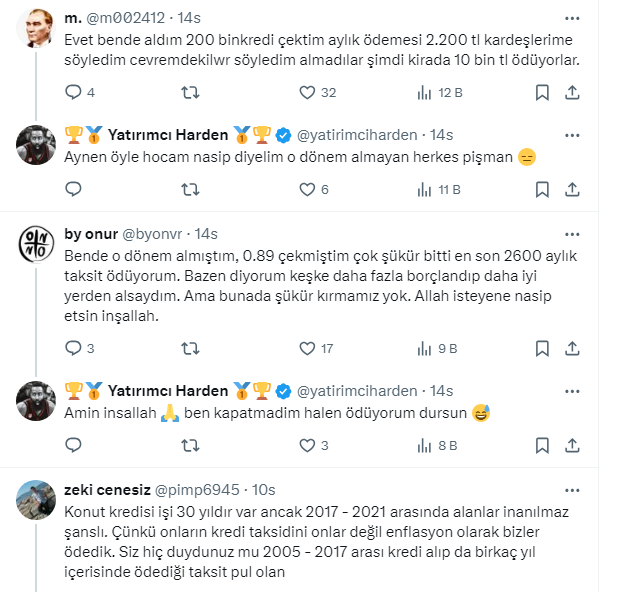Screen dimensions: 622x592
Task: Reply to Yatırımcı Harden's 'Amin insallah' tweet
Action: pos(73,445)
